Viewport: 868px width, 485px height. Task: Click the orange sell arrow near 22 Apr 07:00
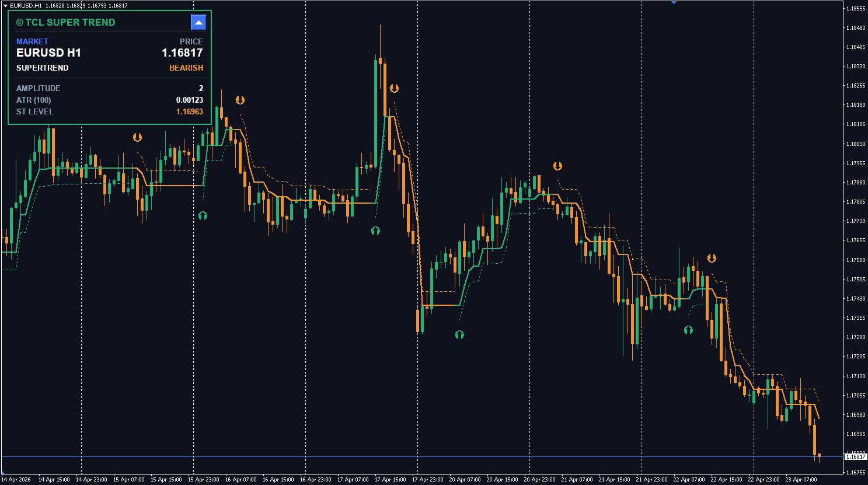pyautogui.click(x=712, y=258)
